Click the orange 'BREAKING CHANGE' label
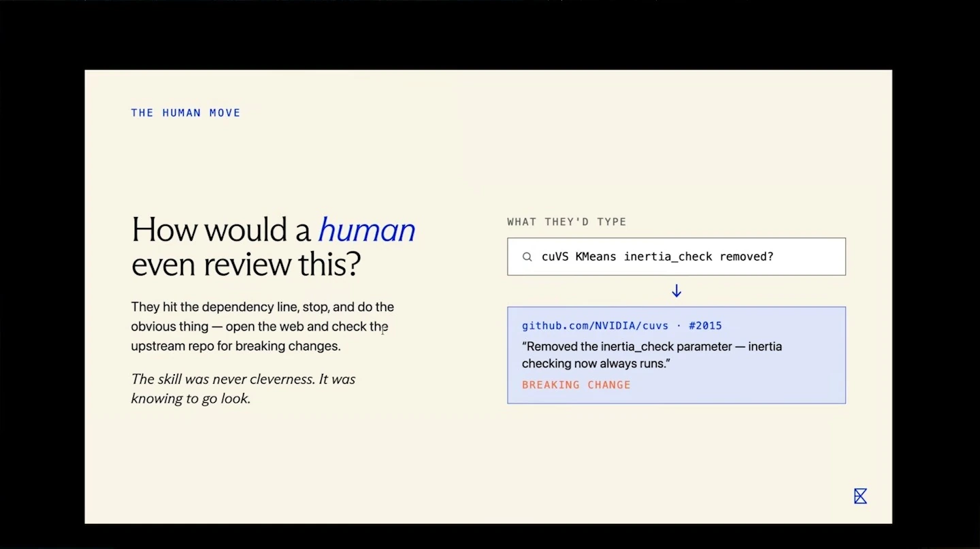The image size is (980, 549). tap(576, 385)
